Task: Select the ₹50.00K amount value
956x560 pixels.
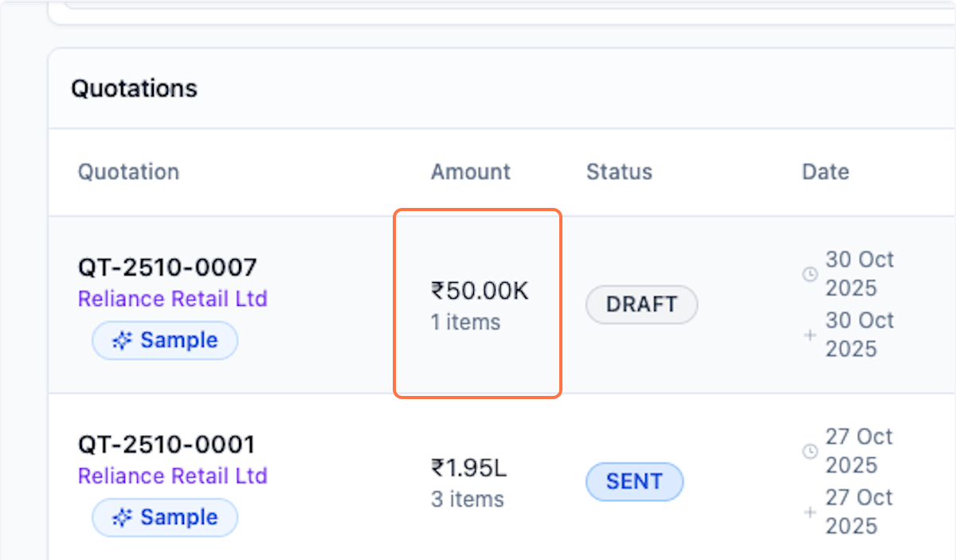Action: pos(480,291)
